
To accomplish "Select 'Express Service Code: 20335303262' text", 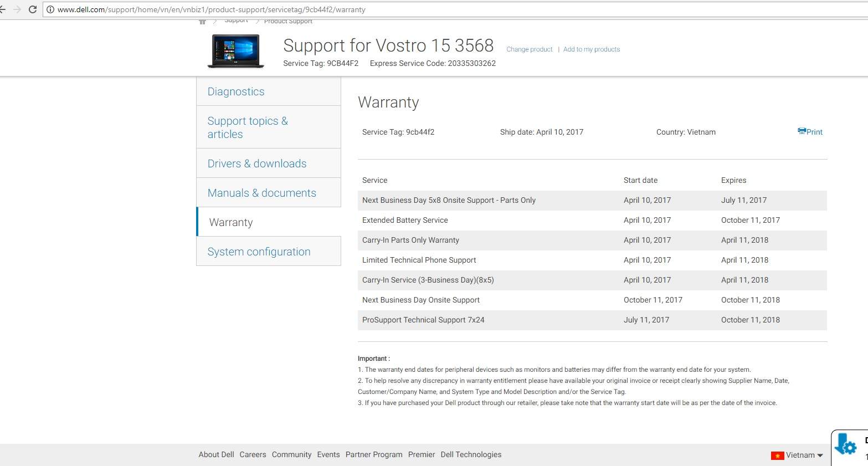I will [x=433, y=63].
